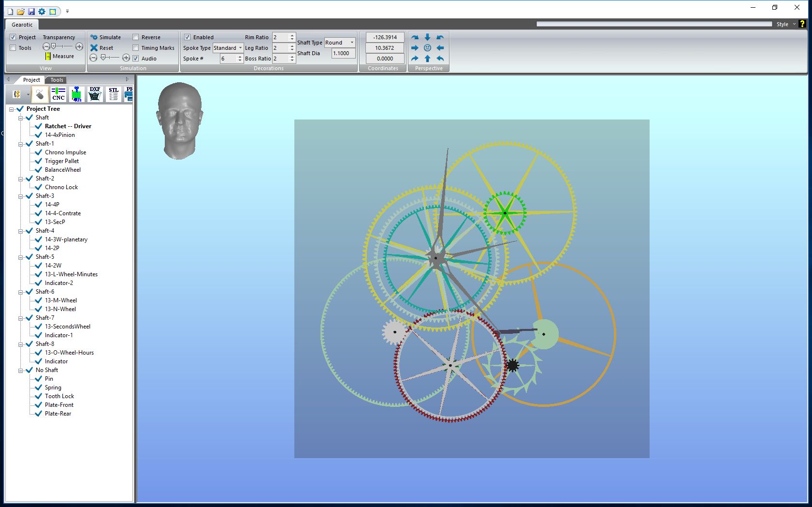
Task: Select the mouse pointer tool icon
Action: point(40,94)
